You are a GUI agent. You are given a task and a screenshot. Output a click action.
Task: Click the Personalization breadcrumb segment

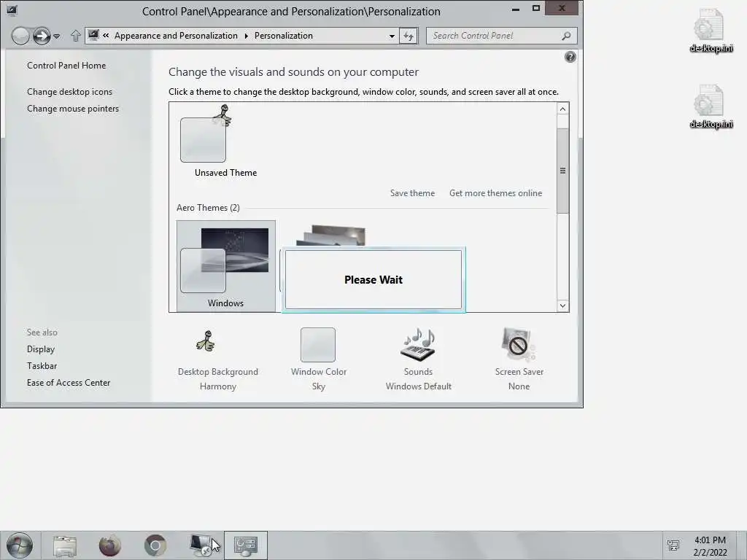(x=284, y=36)
